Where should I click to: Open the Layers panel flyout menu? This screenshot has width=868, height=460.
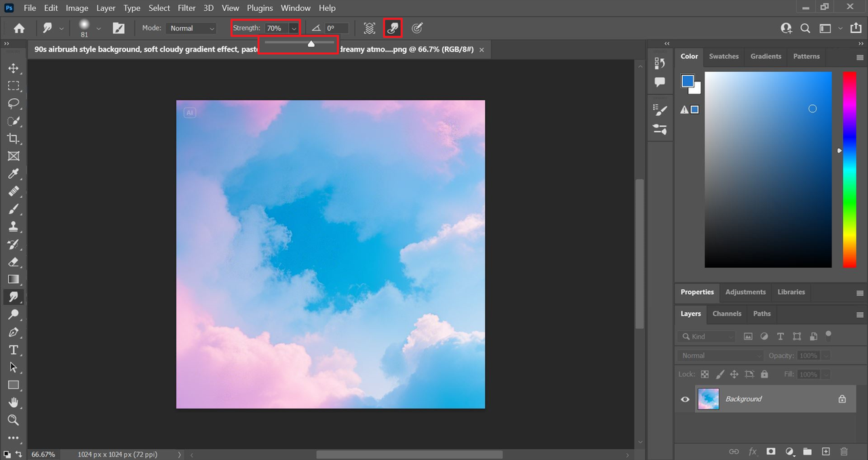point(860,314)
